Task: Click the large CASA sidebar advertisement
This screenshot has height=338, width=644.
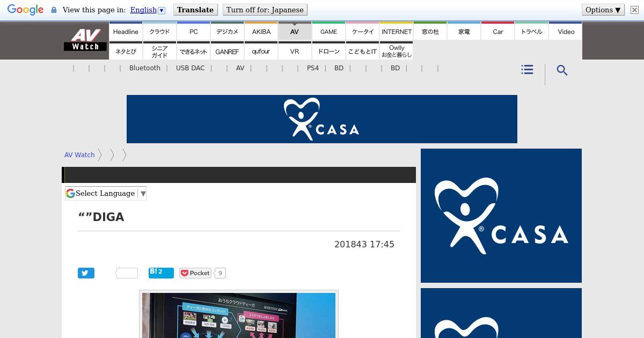Action: (x=501, y=216)
